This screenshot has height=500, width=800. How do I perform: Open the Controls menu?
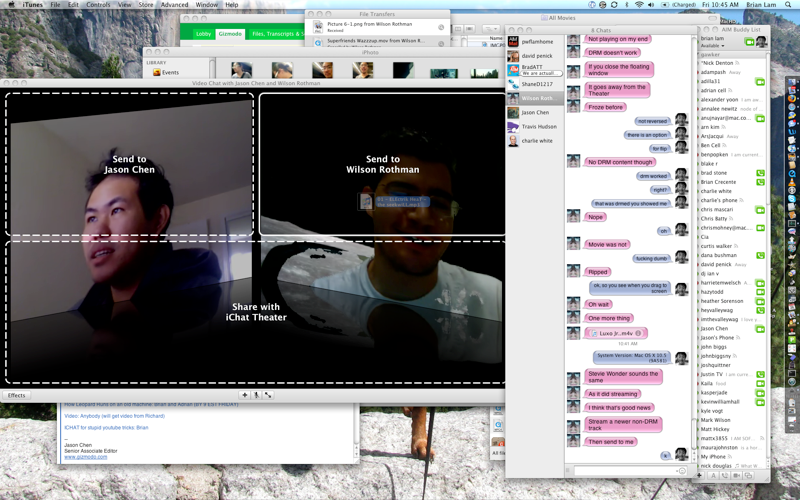tap(98, 5)
